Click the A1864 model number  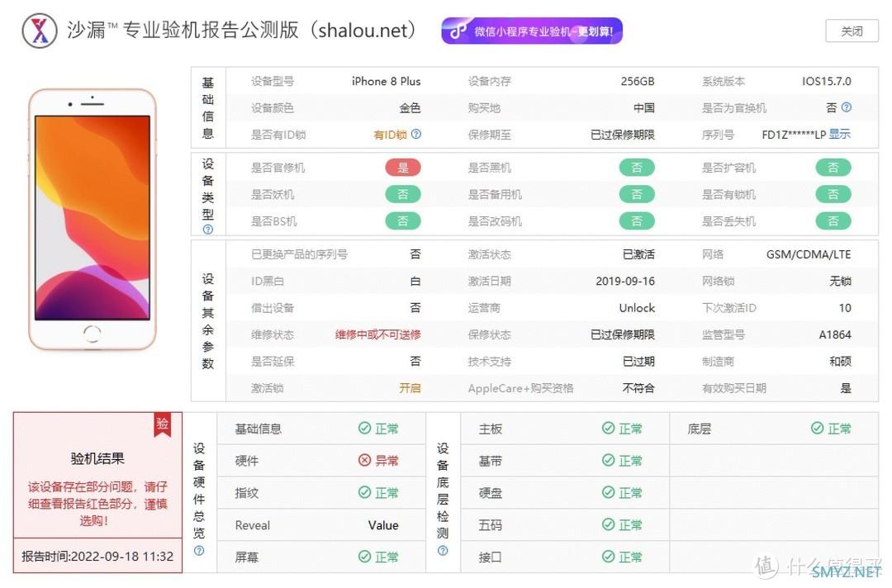coord(835,334)
